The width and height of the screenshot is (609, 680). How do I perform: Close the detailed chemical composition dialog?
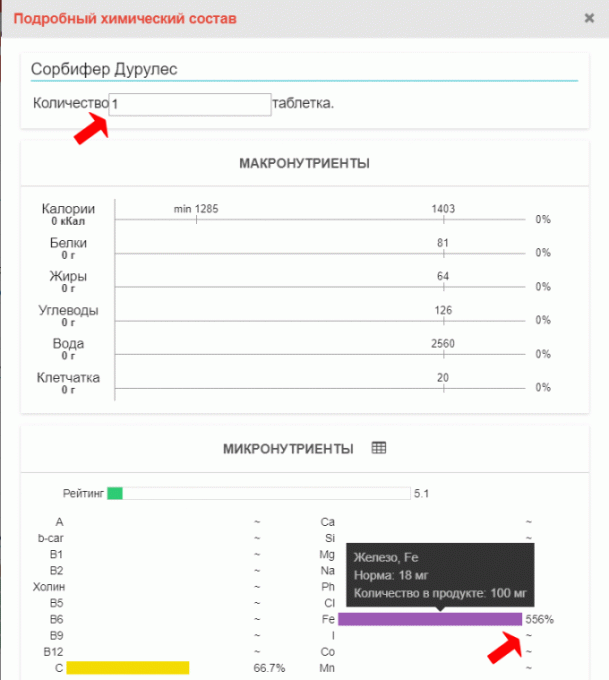click(589, 18)
